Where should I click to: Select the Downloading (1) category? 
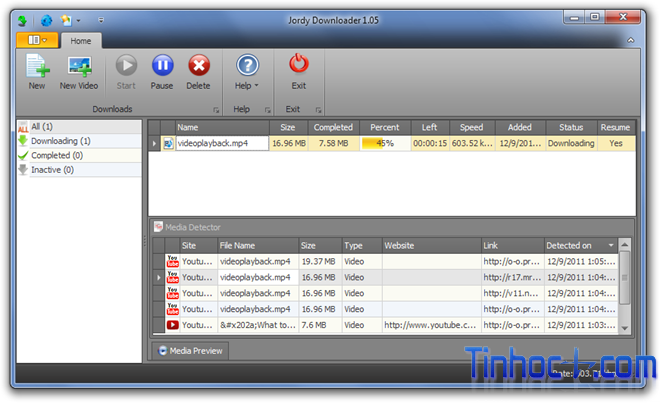click(60, 141)
